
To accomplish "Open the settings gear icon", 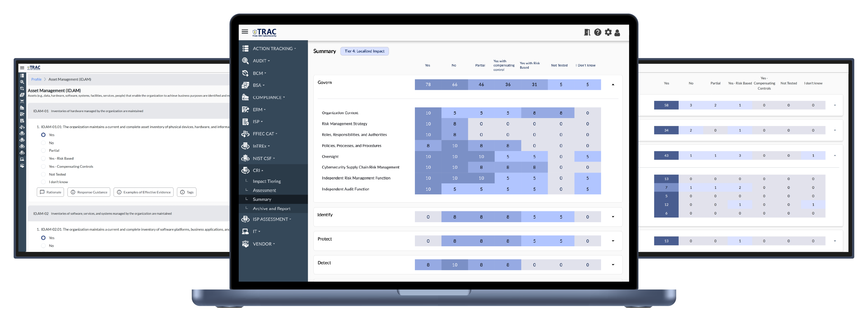I will click(608, 32).
